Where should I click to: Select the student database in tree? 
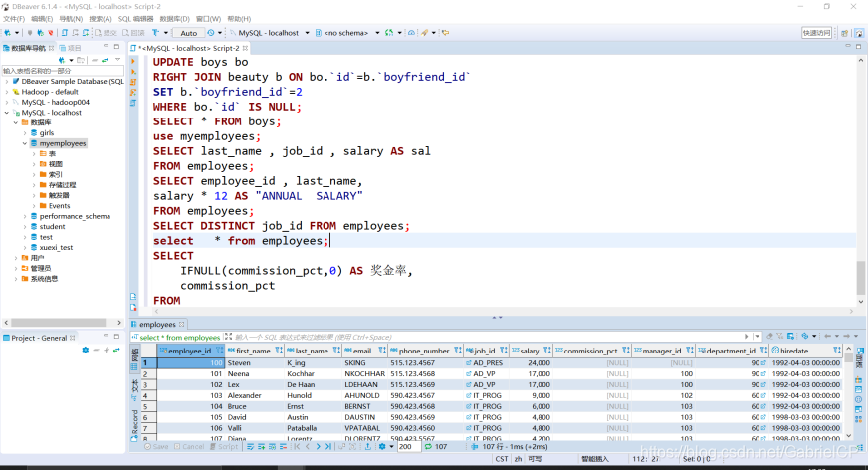pos(52,227)
